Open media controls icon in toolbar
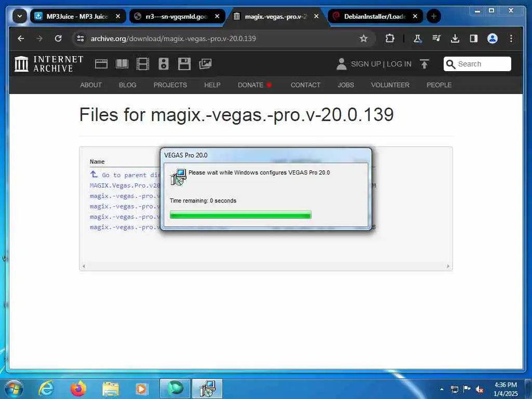Viewport: 532px width, 399px height. (x=436, y=38)
